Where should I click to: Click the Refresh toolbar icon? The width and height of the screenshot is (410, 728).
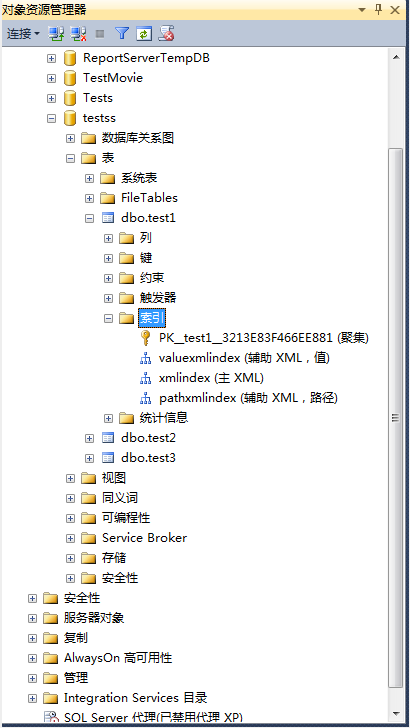144,34
